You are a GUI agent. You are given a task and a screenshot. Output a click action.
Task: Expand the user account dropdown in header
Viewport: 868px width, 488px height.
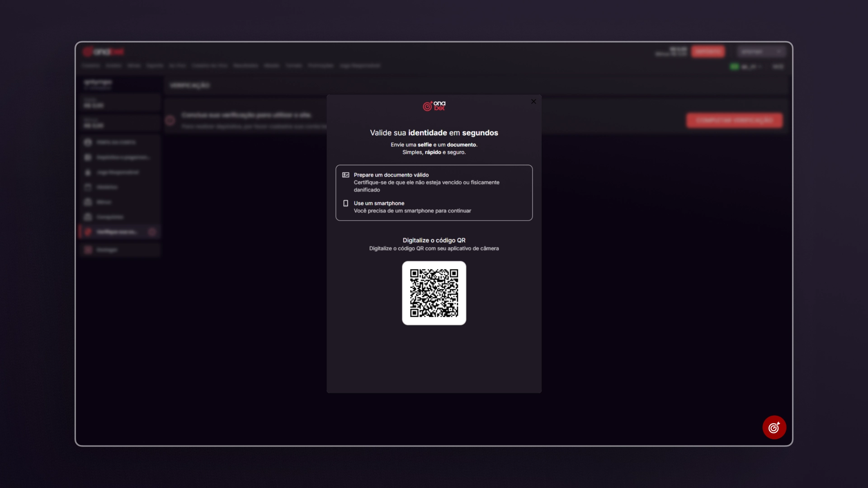point(761,52)
